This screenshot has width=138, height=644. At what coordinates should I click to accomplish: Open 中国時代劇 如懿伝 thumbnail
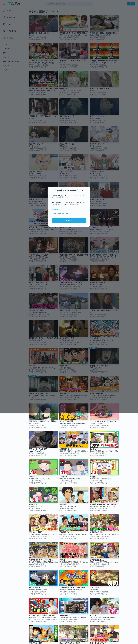104,23
